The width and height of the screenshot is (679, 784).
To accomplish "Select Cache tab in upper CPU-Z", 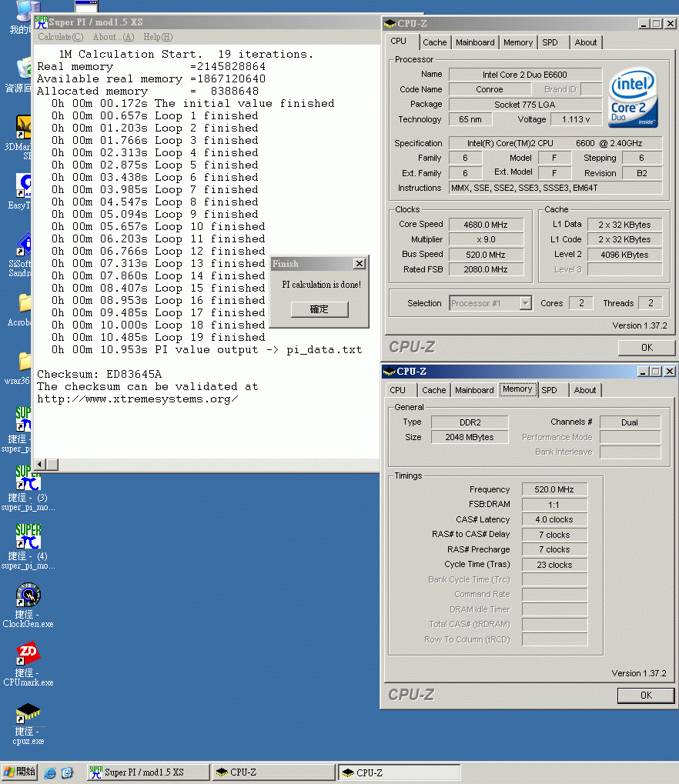I will (x=435, y=42).
